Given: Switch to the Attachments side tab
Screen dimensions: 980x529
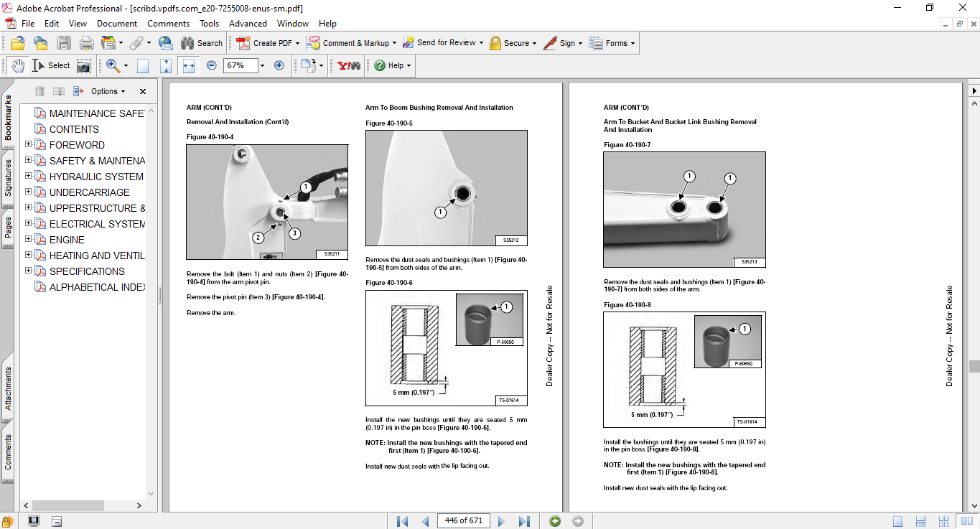Looking at the screenshot, I should (8, 388).
